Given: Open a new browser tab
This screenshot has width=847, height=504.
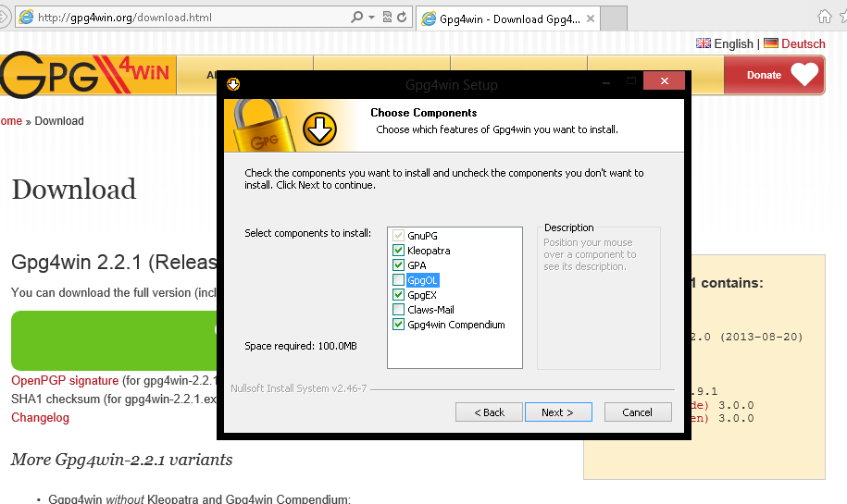Looking at the screenshot, I should [614, 18].
